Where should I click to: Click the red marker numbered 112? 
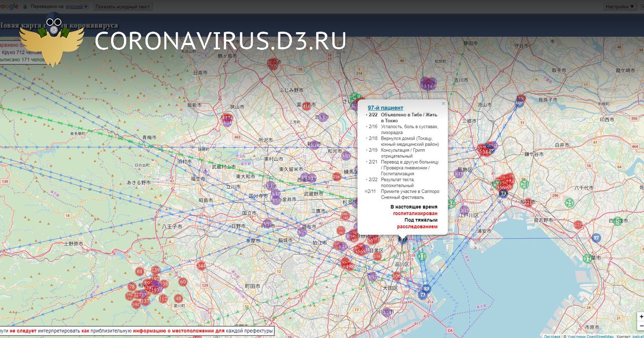(163, 298)
